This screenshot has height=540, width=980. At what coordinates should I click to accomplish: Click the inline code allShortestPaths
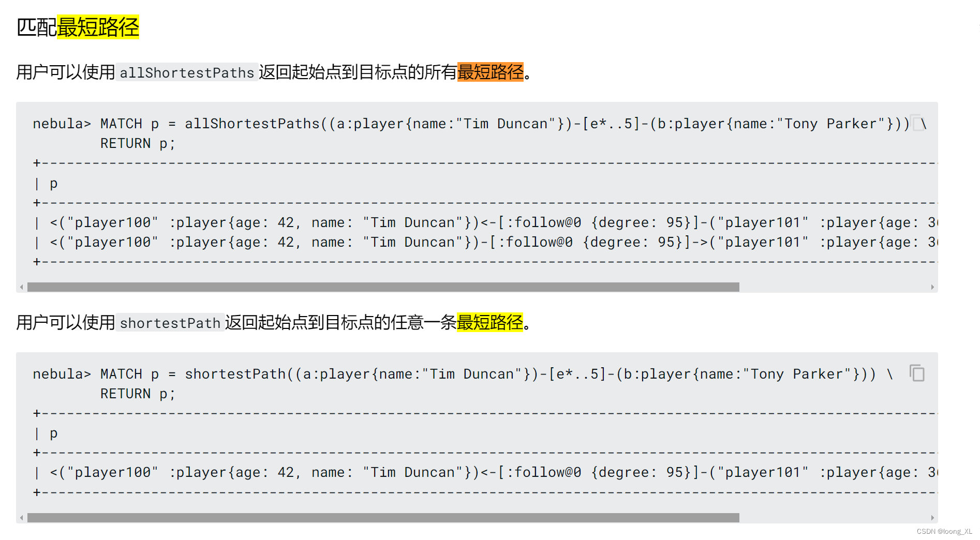(x=187, y=73)
